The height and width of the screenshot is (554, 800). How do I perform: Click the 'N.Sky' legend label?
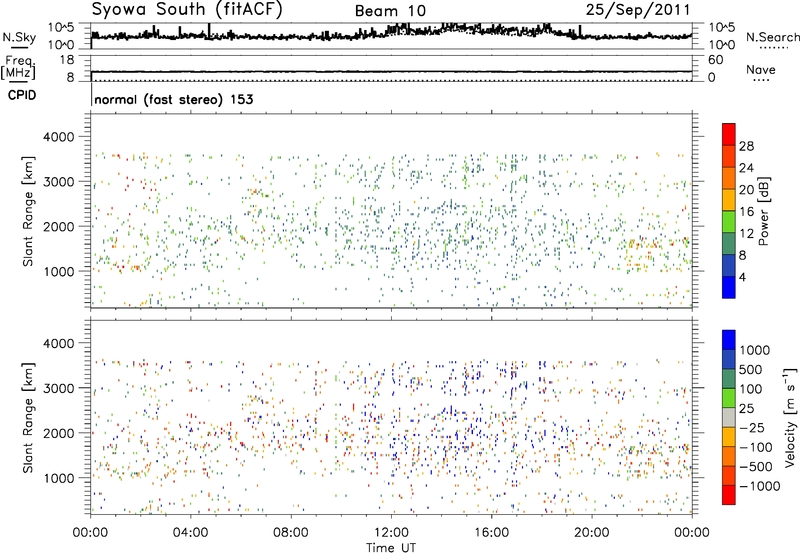pos(19,37)
